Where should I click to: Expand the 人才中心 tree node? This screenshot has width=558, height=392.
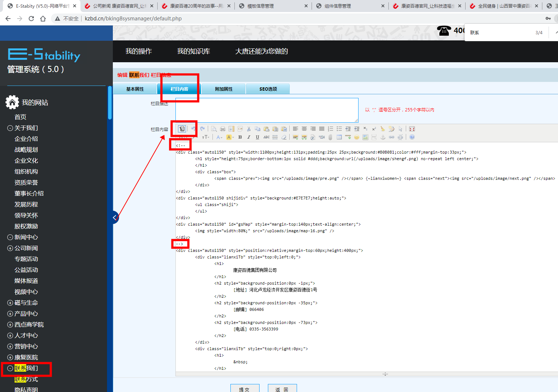10,336
